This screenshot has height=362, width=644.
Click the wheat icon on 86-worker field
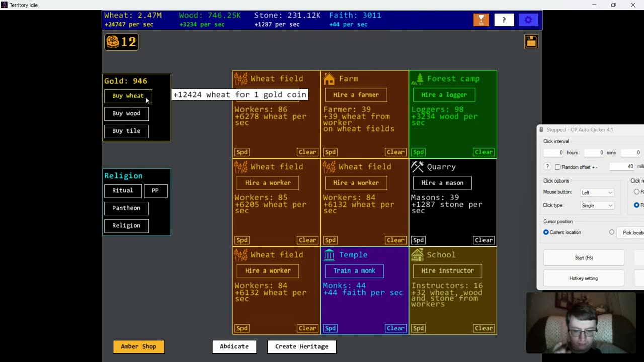[241, 79]
